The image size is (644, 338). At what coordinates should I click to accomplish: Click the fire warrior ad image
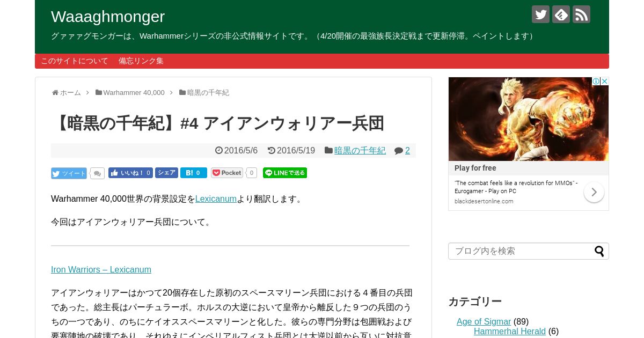529,119
